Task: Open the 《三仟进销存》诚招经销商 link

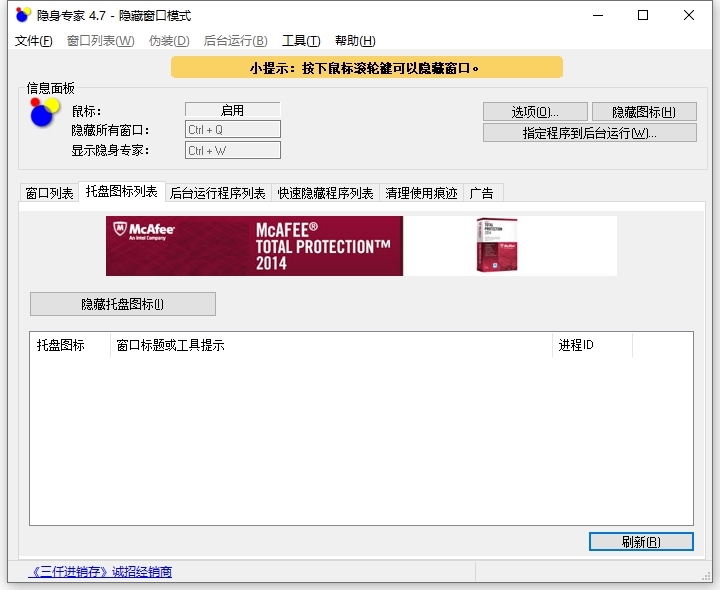Action: (100, 572)
